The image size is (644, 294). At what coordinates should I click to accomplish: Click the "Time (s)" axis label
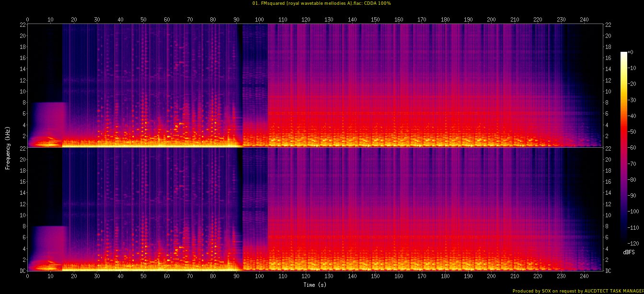coord(315,284)
